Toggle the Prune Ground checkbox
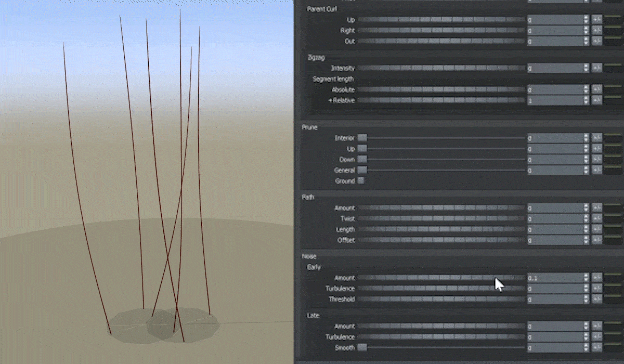The height and width of the screenshot is (364, 624). point(361,181)
